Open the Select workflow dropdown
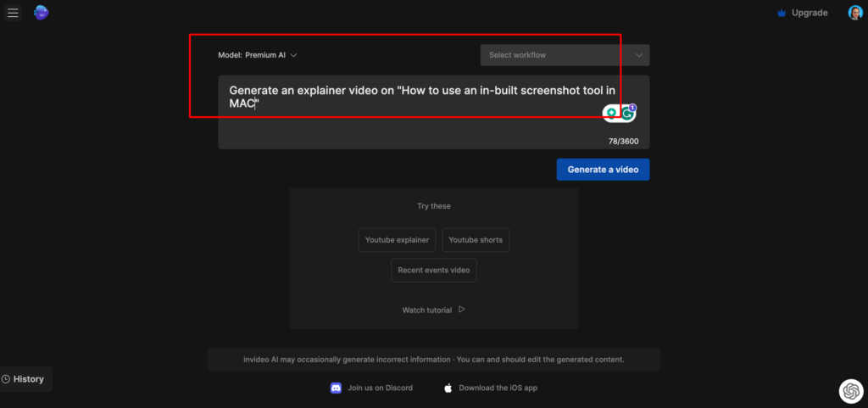 [x=565, y=55]
